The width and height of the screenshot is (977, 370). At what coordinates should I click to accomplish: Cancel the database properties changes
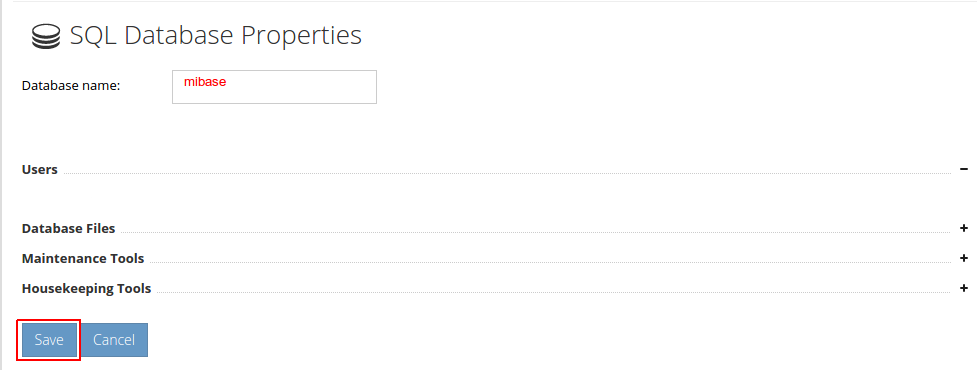click(x=114, y=340)
